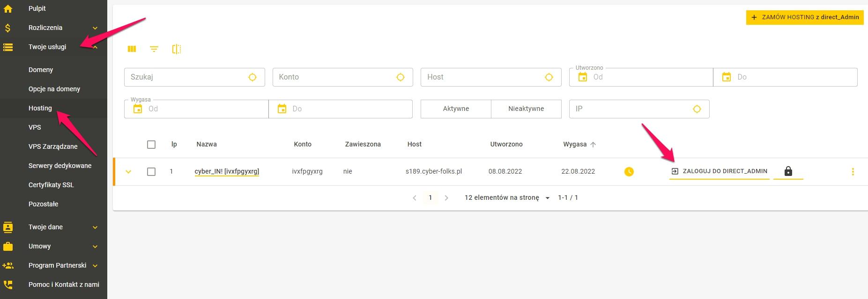Toggle the Nieaktywne filter

[x=526, y=109]
